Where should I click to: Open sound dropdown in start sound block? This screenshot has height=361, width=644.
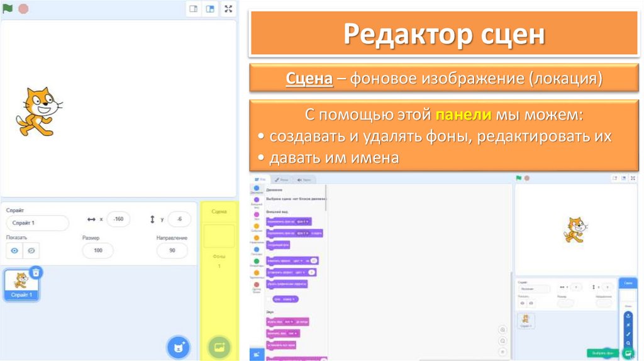(x=292, y=333)
